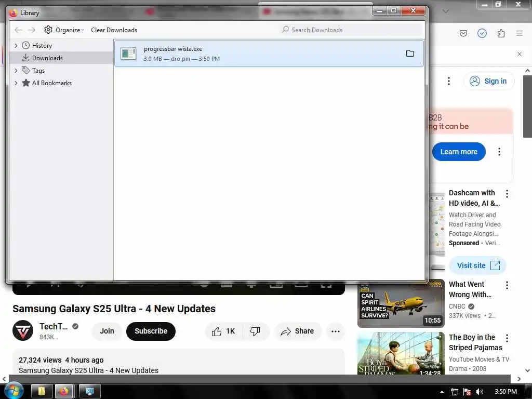The image size is (532, 399).
Task: Open the Firefox tab list dropdown arrow
Action: coord(445,11)
